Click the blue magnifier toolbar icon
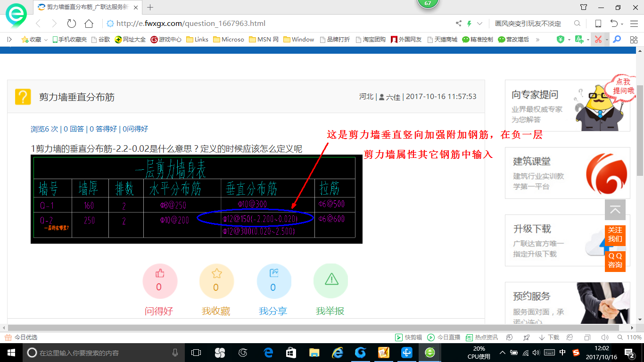This screenshot has width=644, height=362. pyautogui.click(x=617, y=40)
